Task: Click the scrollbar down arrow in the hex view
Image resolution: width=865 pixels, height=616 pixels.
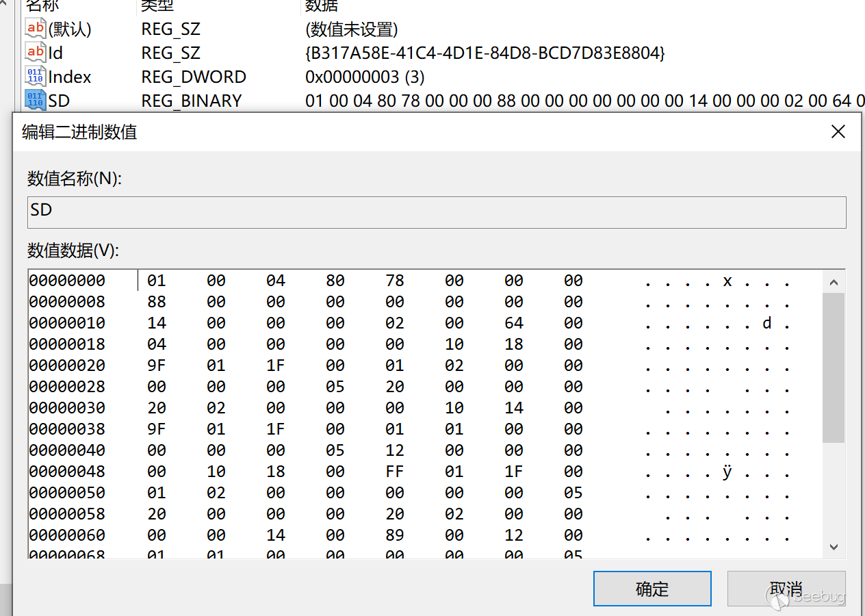Action: coord(833,547)
